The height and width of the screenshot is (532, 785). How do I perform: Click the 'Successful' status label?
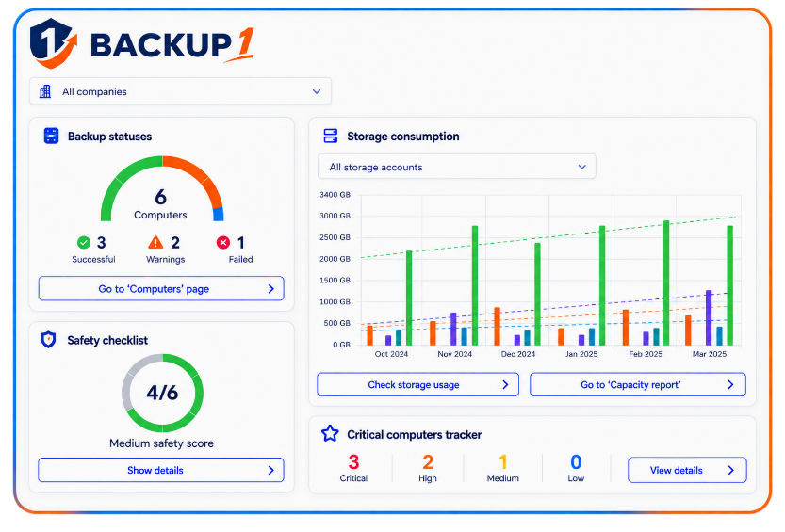tap(93, 259)
